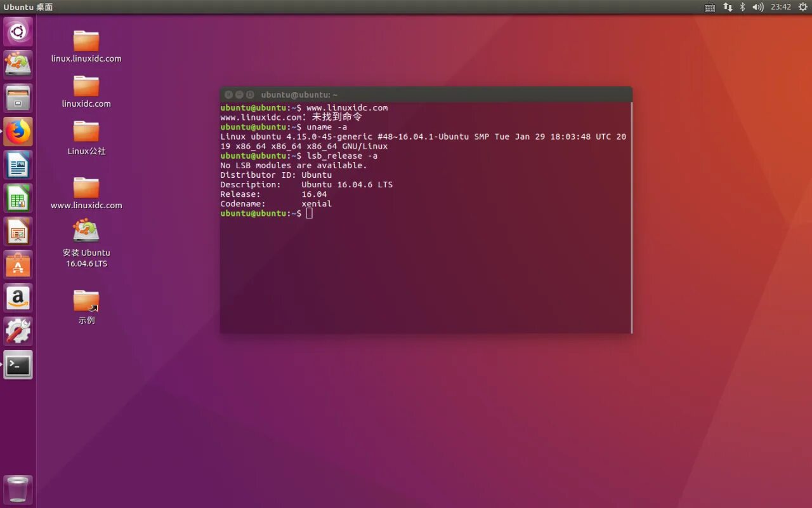
Task: Click the 'xenial' codename value
Action: coord(317,204)
